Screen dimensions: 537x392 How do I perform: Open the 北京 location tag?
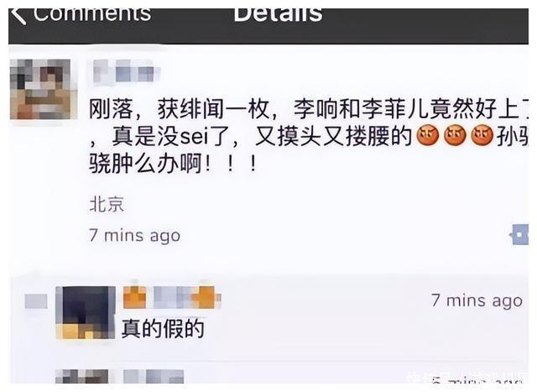coord(107,204)
